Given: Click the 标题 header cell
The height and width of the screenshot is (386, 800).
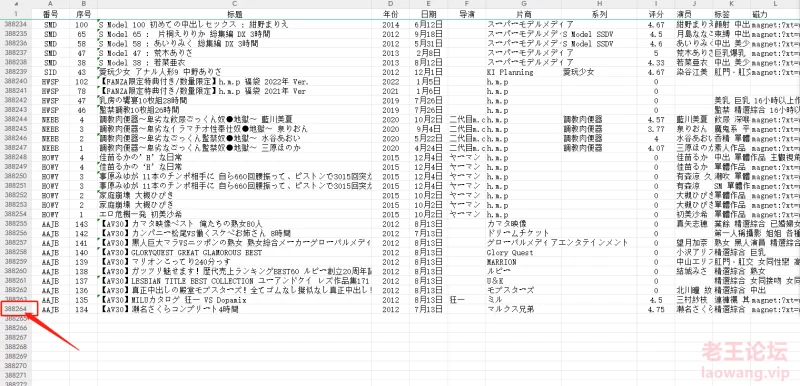Looking at the screenshot, I should tap(234, 14).
